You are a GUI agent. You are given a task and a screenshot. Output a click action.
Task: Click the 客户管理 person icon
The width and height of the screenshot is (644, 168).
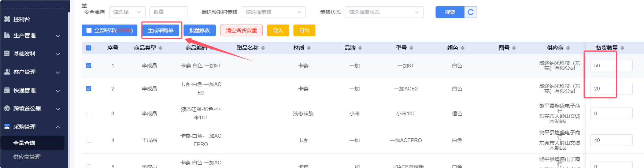pyautogui.click(x=7, y=72)
